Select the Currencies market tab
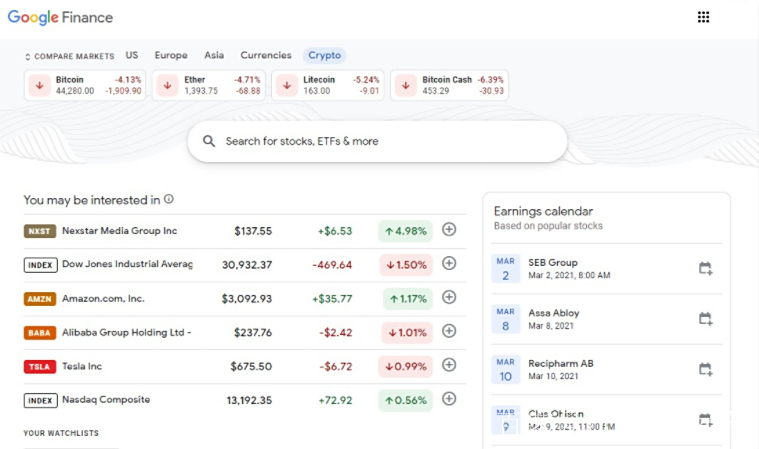 pyautogui.click(x=266, y=56)
